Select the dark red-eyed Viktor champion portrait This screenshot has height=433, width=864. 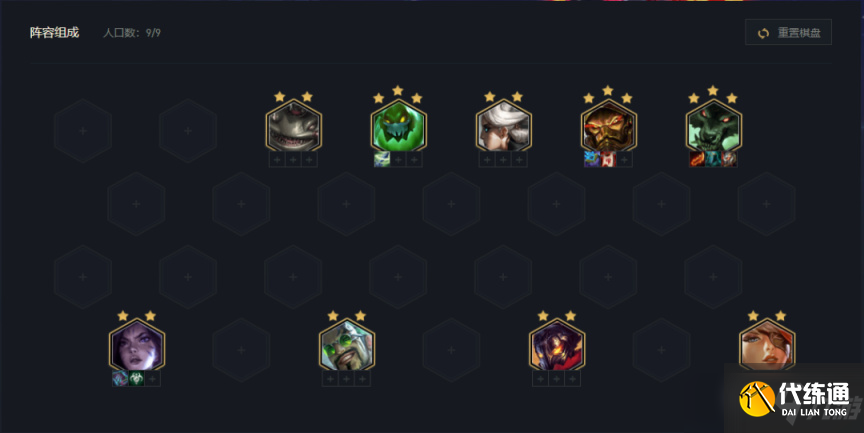click(557, 345)
